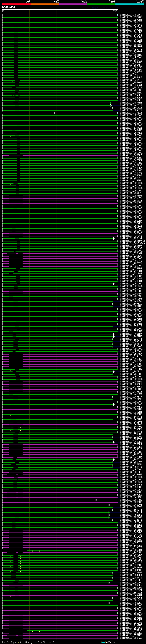Image resolution: width=146 pixels, height=644 pixels.
Task: Open hit UniRef100_A7PIZ4
Action: (x=131, y=113)
